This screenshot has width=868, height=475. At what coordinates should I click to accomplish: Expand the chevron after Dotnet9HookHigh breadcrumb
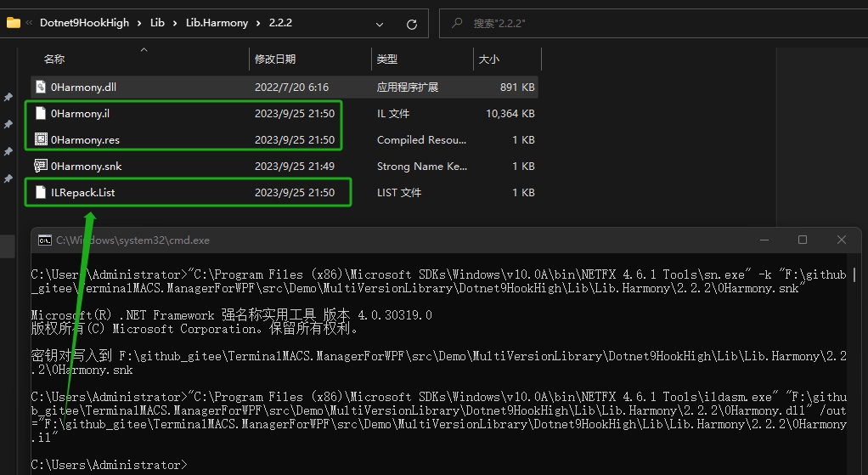pyautogui.click(x=139, y=23)
